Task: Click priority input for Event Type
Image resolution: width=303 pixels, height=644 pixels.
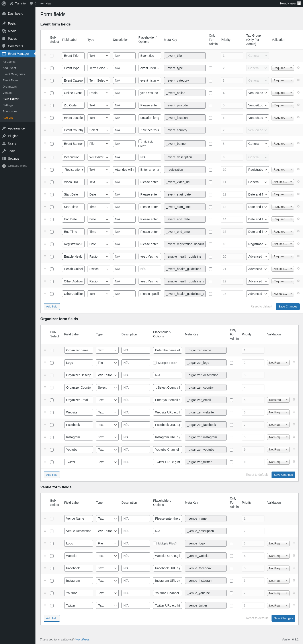Action: coord(232,68)
